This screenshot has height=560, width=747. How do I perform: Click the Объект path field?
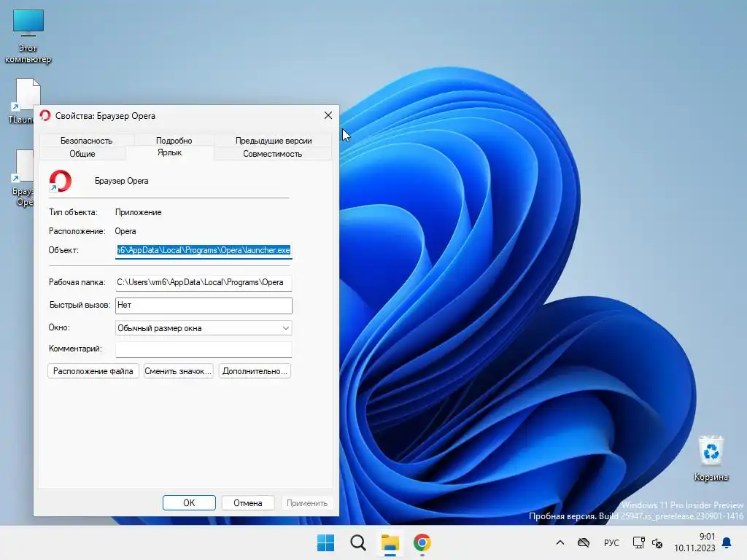[204, 251]
